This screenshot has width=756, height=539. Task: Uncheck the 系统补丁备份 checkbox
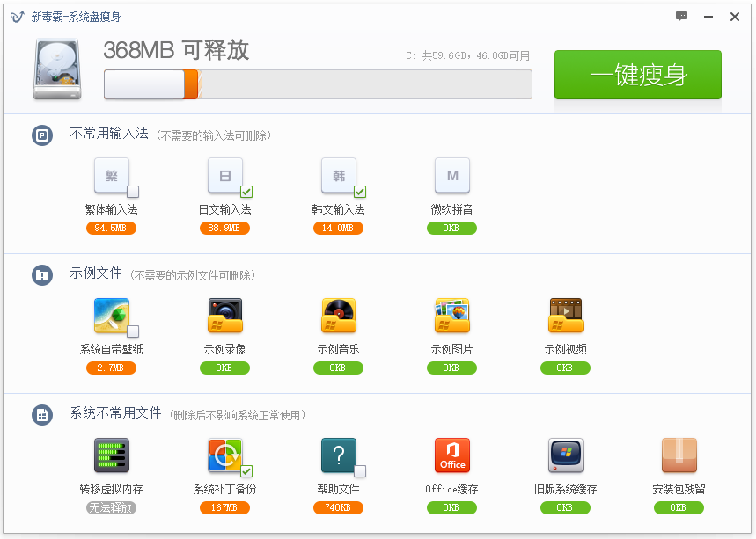pyautogui.click(x=246, y=471)
